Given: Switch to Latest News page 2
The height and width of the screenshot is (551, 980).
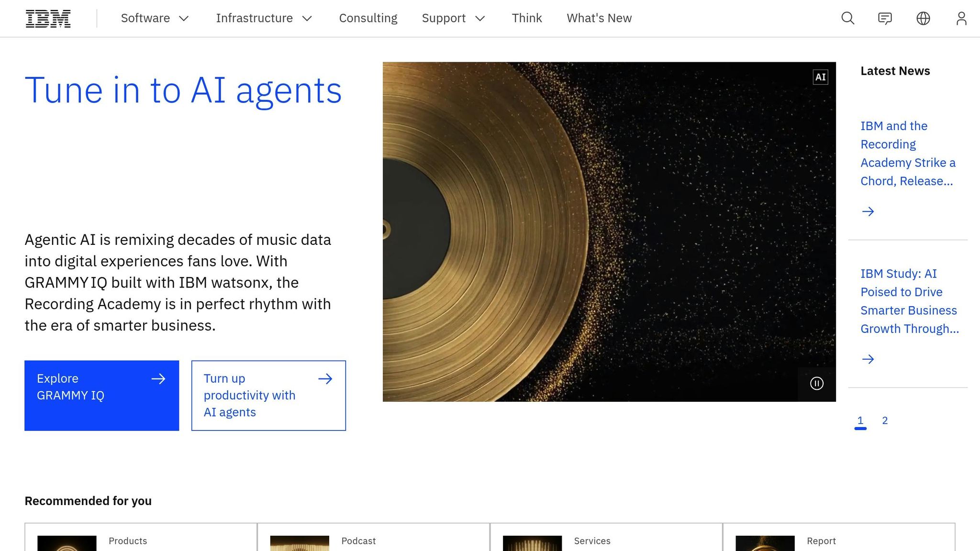Looking at the screenshot, I should point(885,420).
